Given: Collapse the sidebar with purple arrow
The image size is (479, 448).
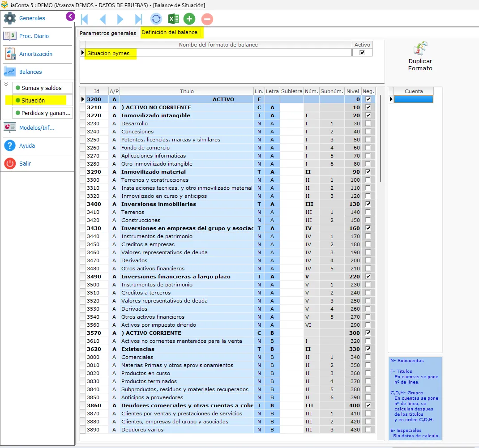Looking at the screenshot, I should [70, 17].
